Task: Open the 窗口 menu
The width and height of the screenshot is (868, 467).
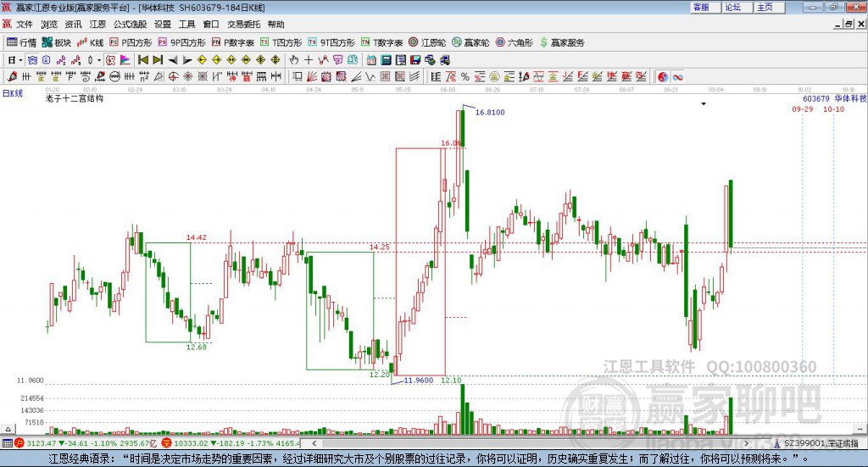Action: pyautogui.click(x=211, y=25)
